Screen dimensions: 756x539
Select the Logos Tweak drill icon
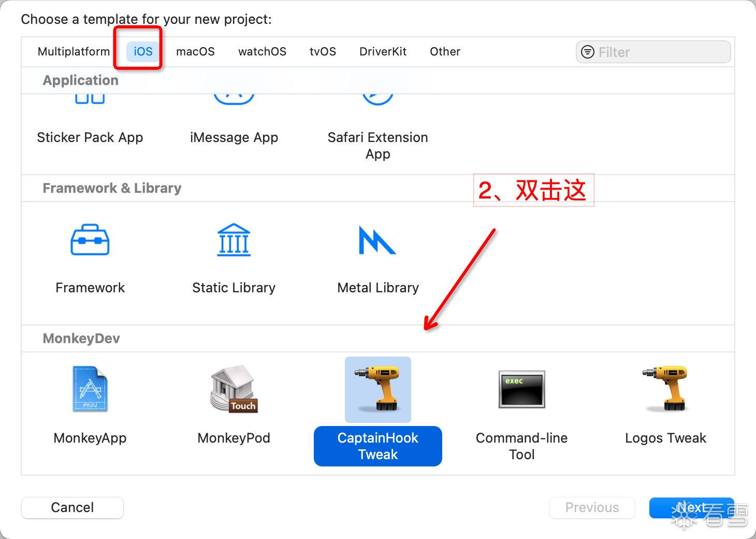point(666,389)
